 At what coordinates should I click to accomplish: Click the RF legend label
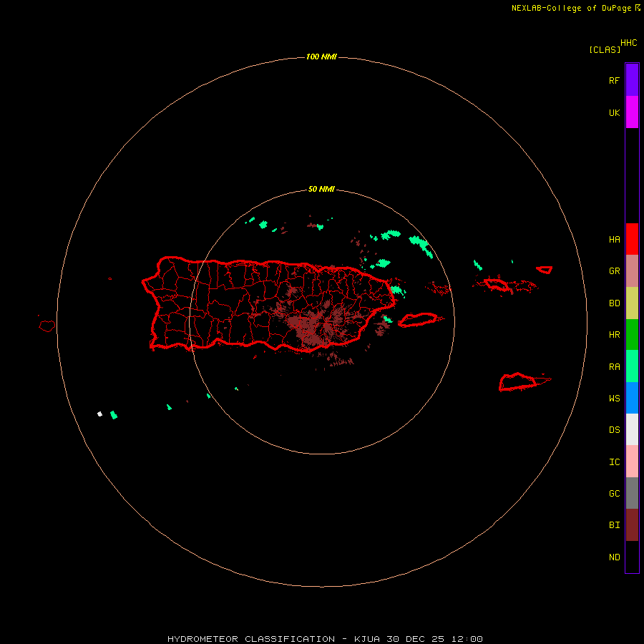pos(614,80)
